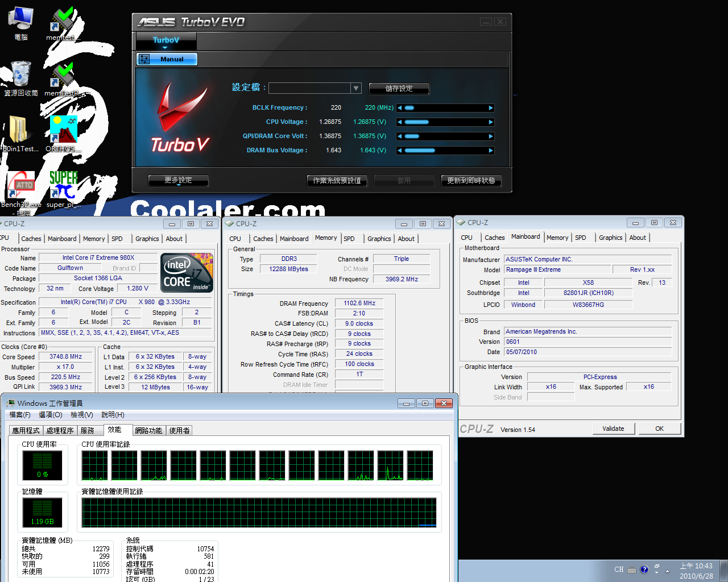Select the ORTHOS desktop shortcut

point(63,134)
